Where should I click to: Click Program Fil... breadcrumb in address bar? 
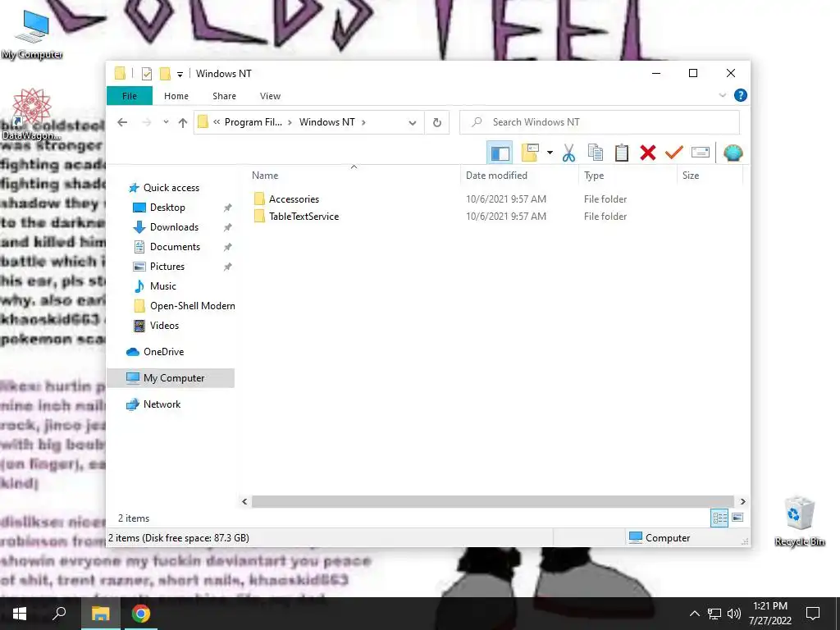coord(253,122)
